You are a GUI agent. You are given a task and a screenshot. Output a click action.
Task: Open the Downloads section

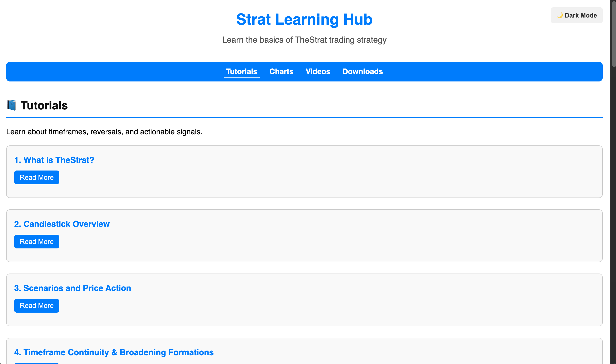pos(362,71)
